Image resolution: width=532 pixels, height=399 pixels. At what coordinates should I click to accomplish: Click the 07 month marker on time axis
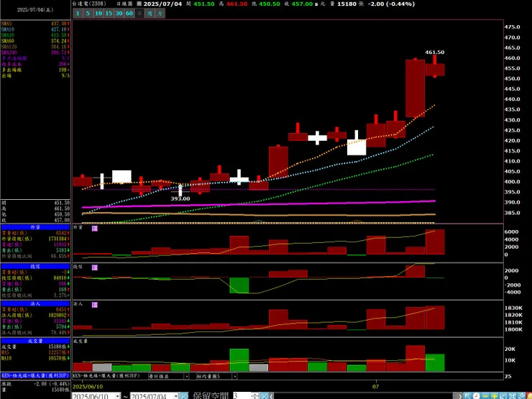tap(375, 387)
